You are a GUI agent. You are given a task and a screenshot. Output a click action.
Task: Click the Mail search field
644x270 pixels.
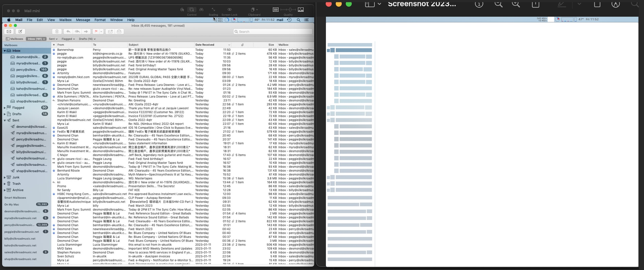tap(273, 31)
